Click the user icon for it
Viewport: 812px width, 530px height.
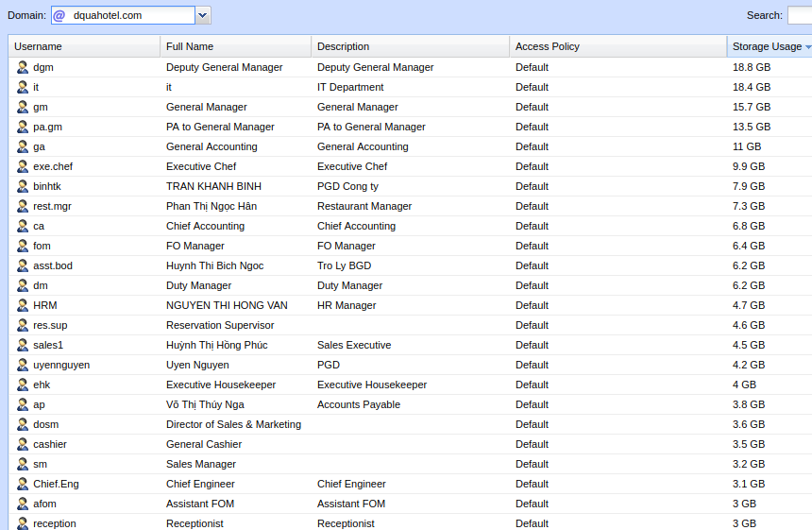point(23,87)
